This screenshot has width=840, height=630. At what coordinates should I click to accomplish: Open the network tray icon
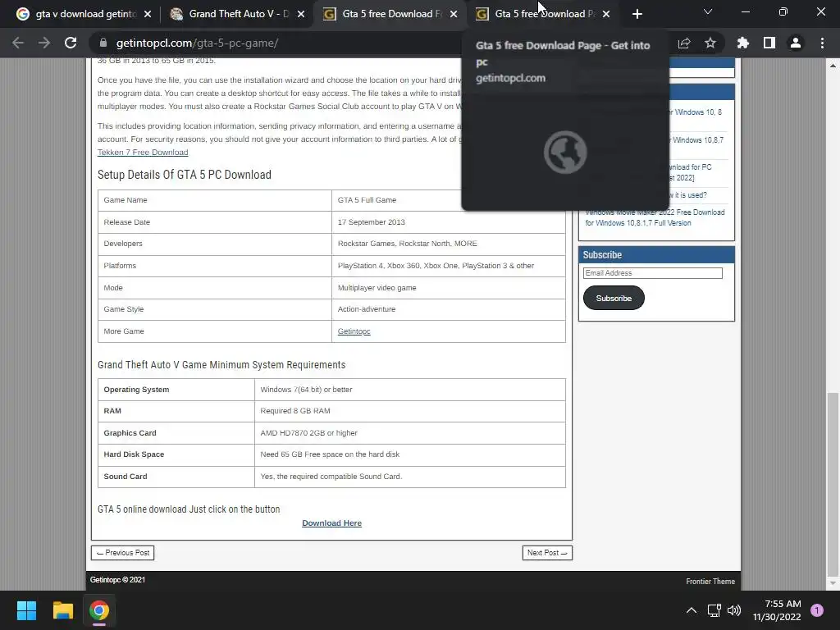click(714, 610)
